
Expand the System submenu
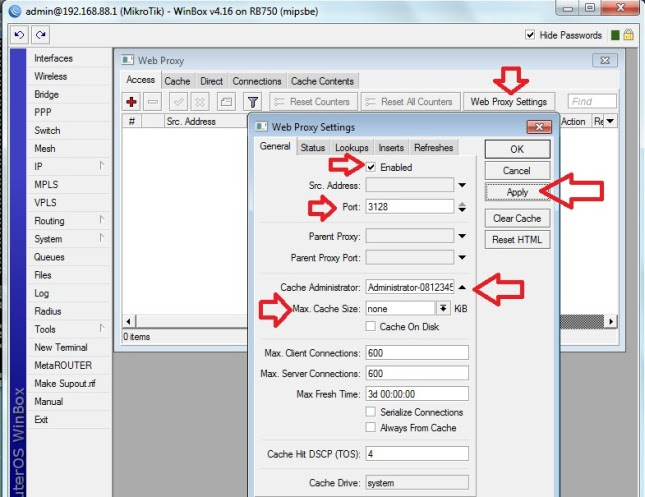click(101, 238)
